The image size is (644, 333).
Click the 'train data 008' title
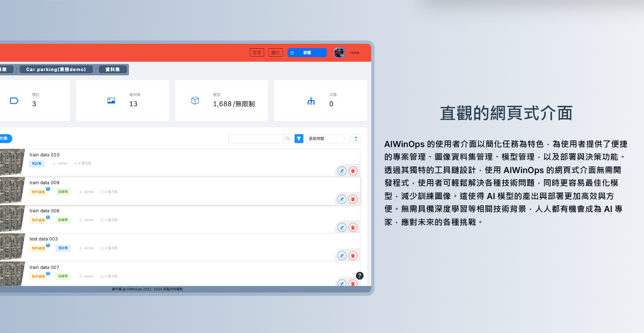click(44, 211)
